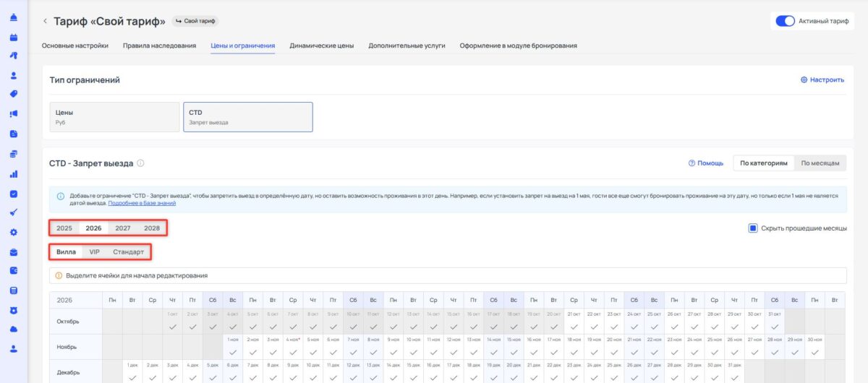The height and width of the screenshot is (383, 868).
Task: Click the 4 ноя* date cell
Action: point(294,347)
